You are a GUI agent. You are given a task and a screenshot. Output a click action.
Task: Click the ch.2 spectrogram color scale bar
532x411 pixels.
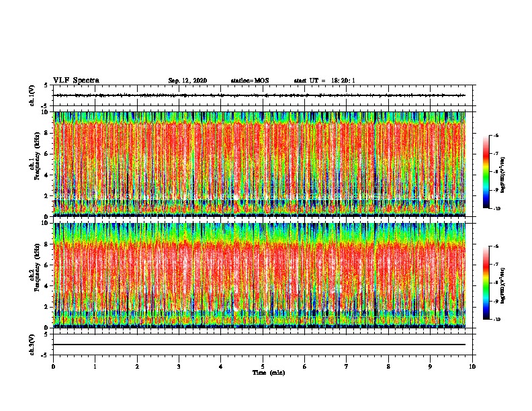click(486, 283)
